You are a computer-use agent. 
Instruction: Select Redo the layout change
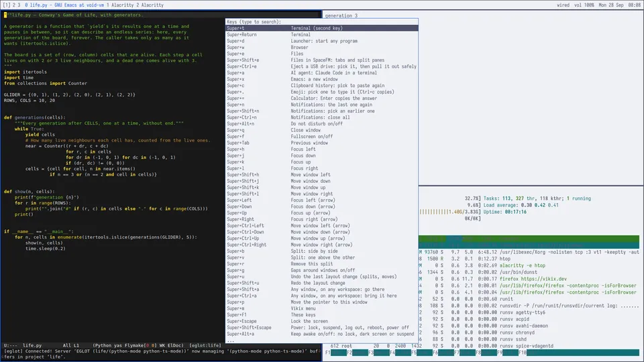(322, 283)
